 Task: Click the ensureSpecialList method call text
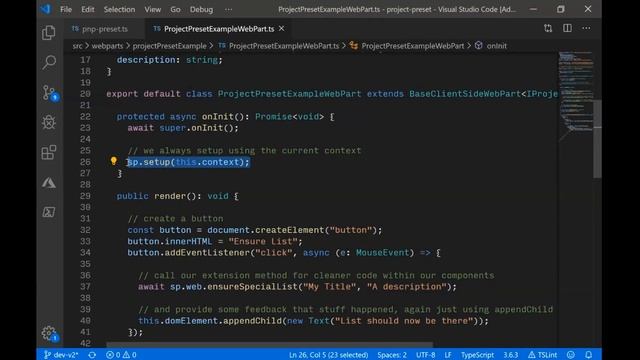click(x=252, y=287)
